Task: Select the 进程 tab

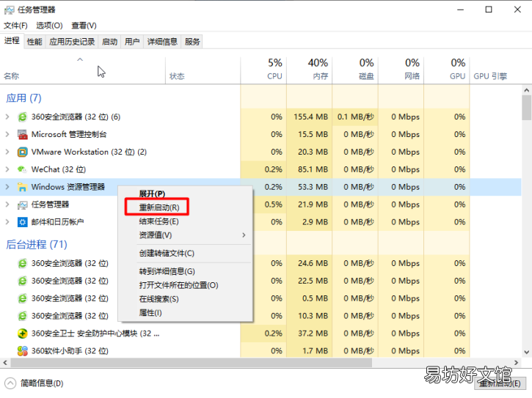Action: click(x=12, y=41)
